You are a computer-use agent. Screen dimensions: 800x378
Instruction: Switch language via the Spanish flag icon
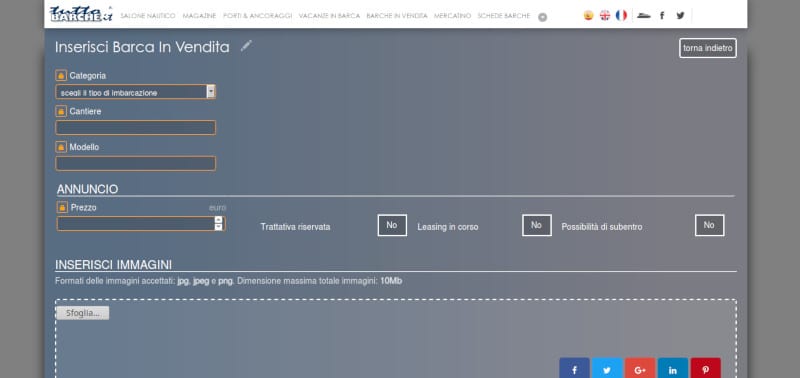(x=588, y=15)
